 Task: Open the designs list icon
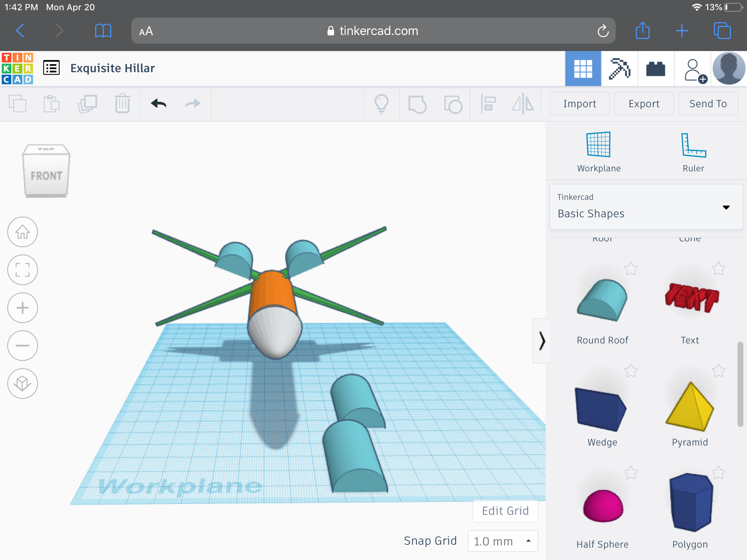(51, 68)
